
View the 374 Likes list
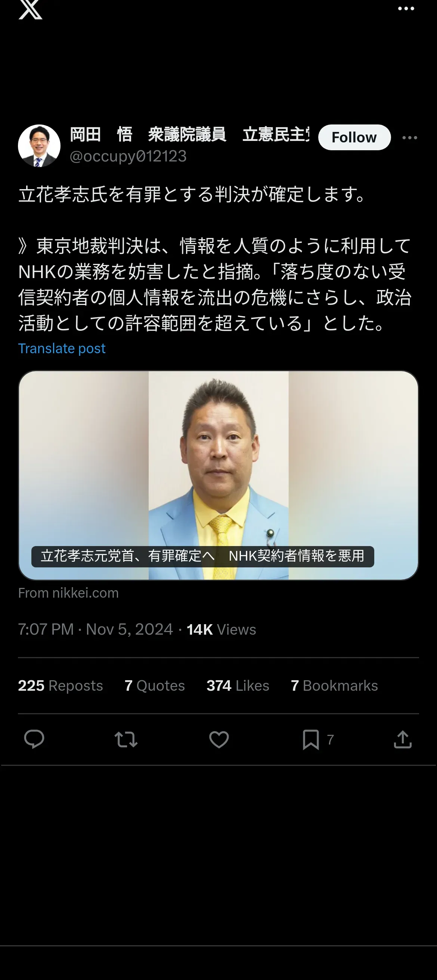[238, 685]
